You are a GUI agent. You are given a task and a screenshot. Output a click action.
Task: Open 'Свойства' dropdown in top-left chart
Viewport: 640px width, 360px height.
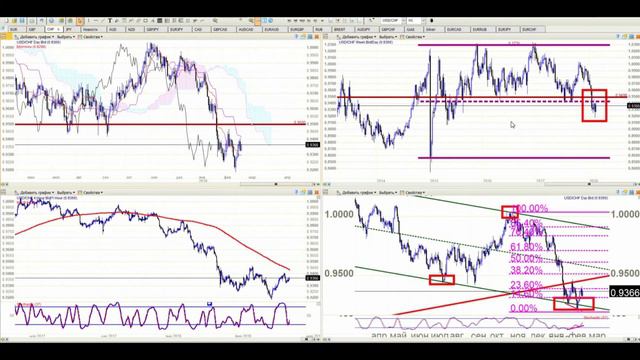click(90, 37)
